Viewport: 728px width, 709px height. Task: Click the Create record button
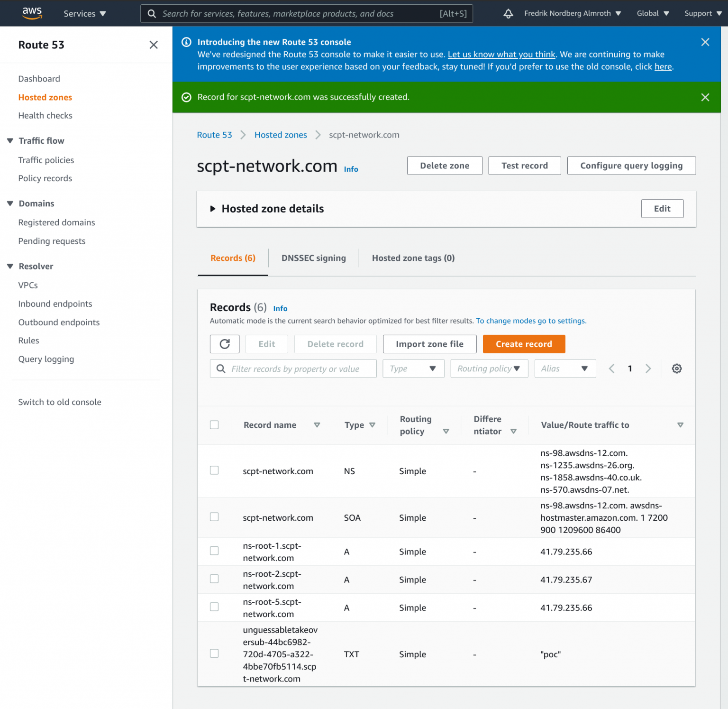click(x=524, y=344)
